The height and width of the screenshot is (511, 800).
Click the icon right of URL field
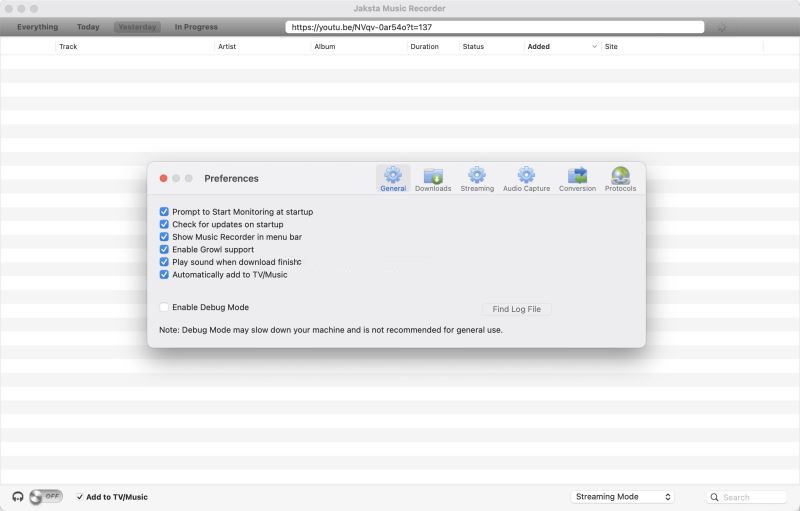tap(721, 28)
